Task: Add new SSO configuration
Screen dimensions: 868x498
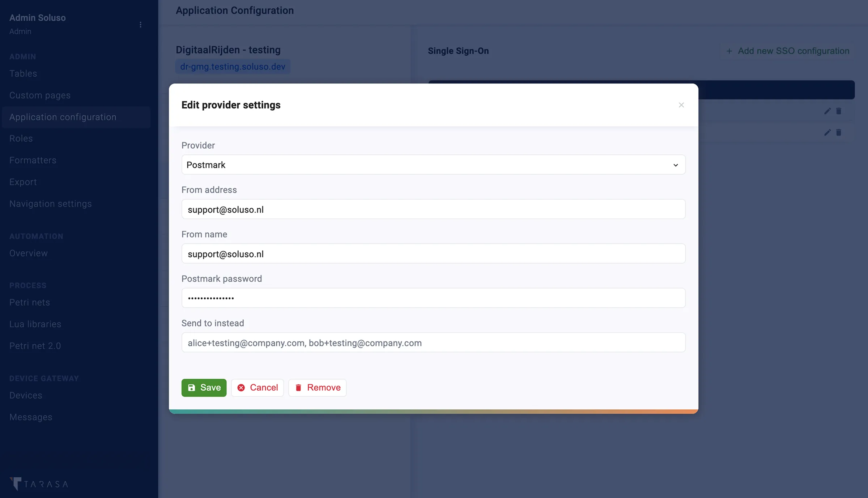Action: (x=788, y=51)
